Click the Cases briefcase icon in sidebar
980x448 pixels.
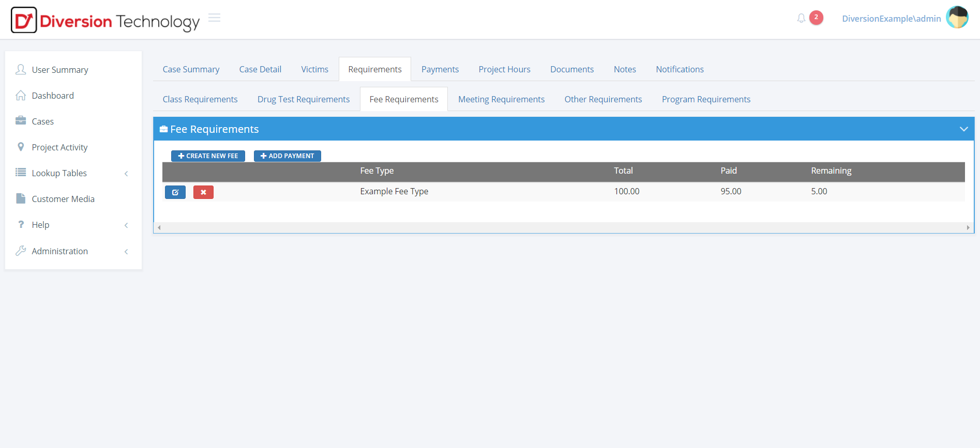21,121
